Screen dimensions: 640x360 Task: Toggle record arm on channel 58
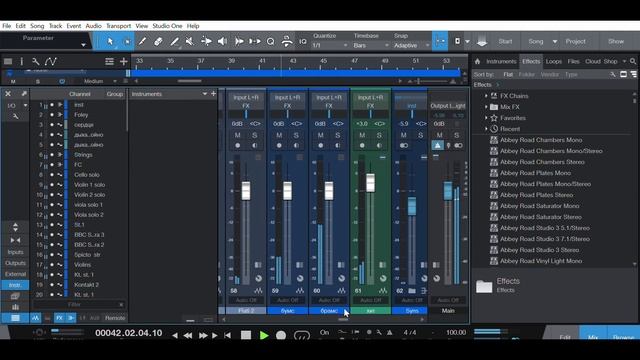(x=238, y=145)
